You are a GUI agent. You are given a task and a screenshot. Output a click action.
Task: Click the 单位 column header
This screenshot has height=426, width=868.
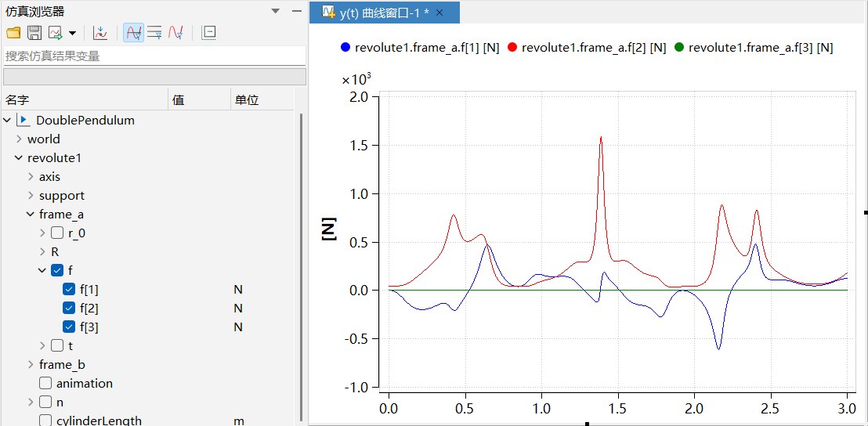(x=247, y=100)
